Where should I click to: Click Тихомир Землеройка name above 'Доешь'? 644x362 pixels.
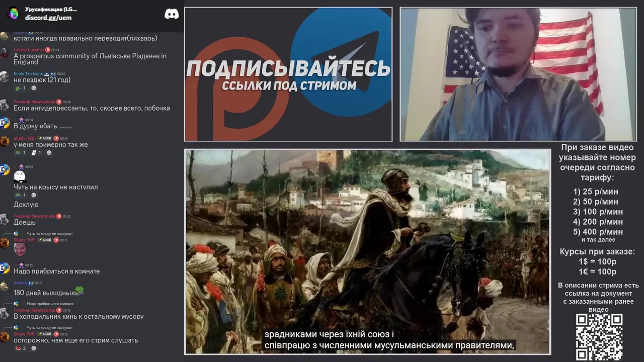[34, 216]
